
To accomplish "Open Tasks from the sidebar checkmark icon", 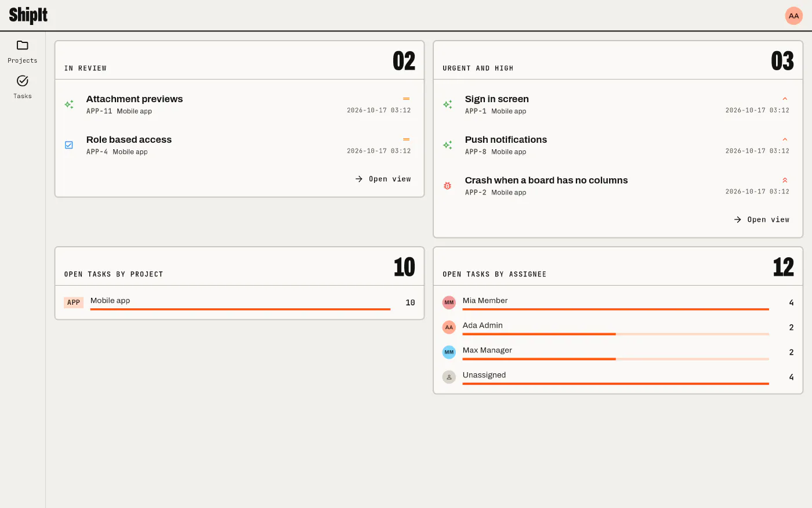I will [x=23, y=81].
